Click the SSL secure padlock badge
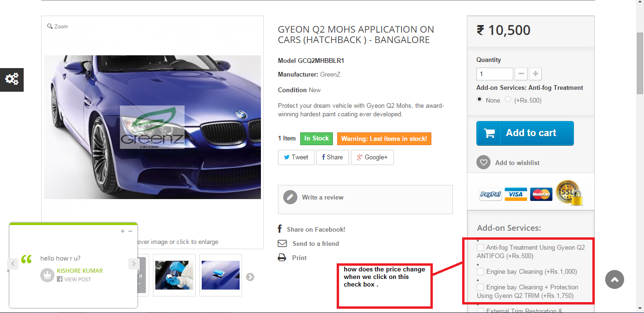The width and height of the screenshot is (644, 313). tap(569, 192)
